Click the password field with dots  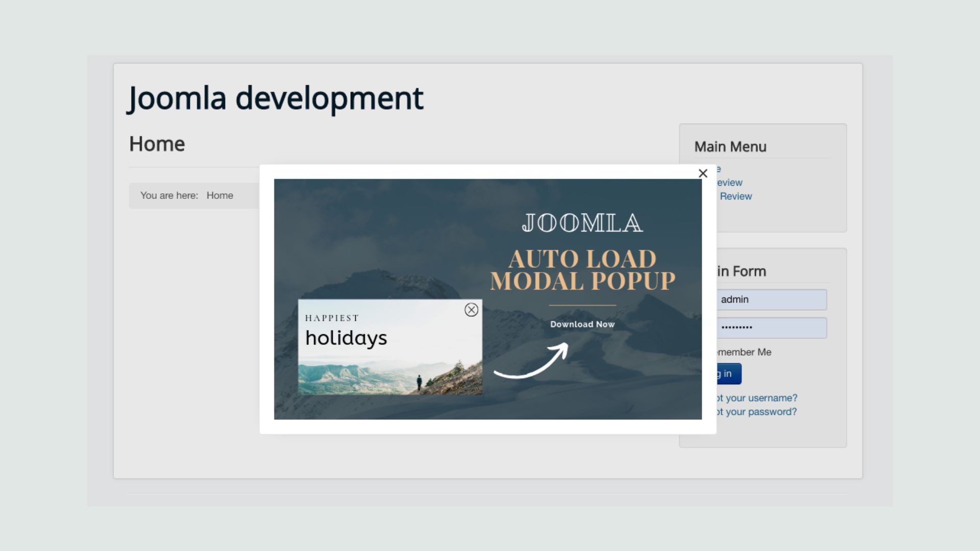point(772,328)
